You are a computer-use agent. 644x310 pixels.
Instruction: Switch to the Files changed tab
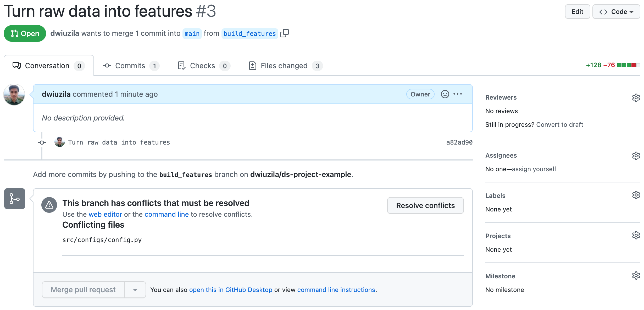tap(284, 66)
